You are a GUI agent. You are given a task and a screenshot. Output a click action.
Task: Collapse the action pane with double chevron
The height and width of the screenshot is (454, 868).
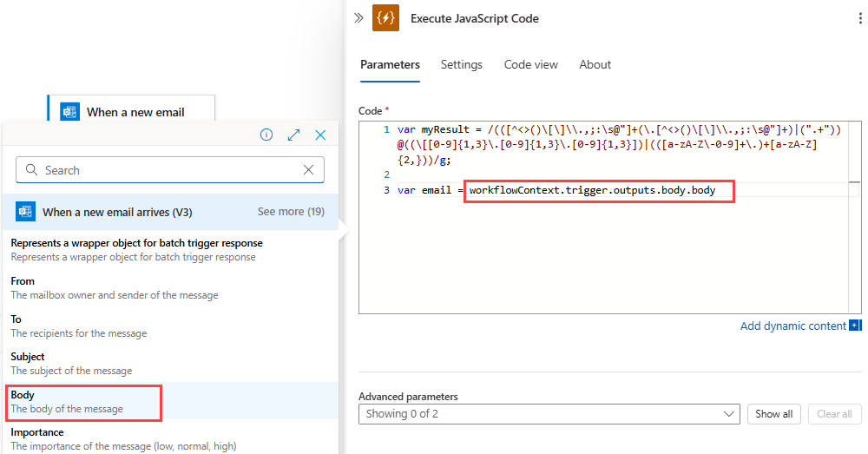pyautogui.click(x=358, y=18)
